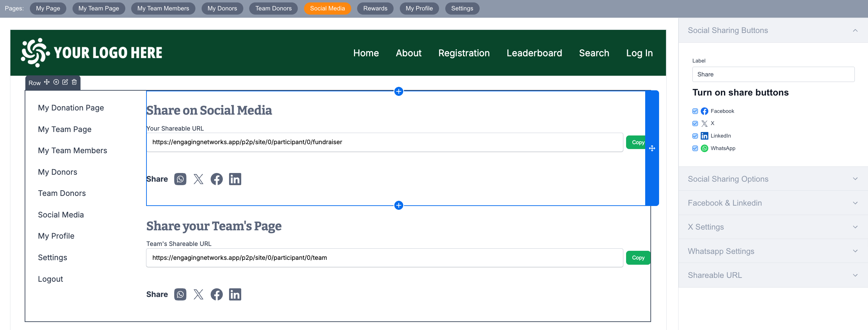Image resolution: width=868 pixels, height=330 pixels.
Task: Click the Home navigation link
Action: [366, 53]
